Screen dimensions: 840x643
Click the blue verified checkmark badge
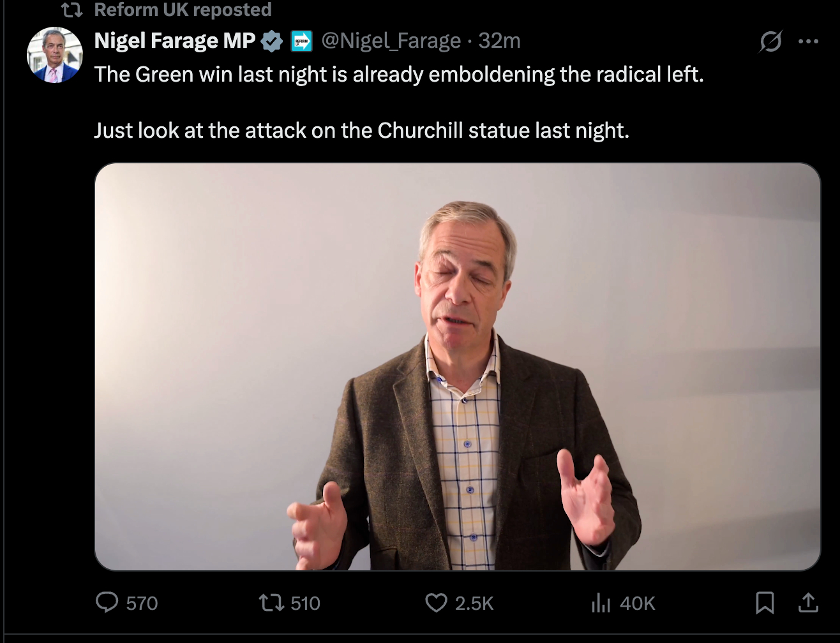point(273,41)
